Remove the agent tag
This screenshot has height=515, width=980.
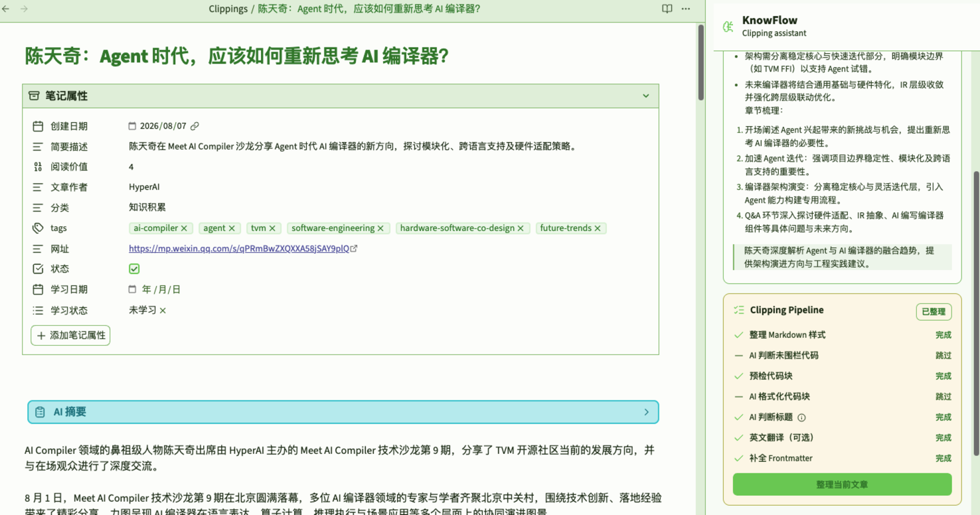tap(232, 228)
